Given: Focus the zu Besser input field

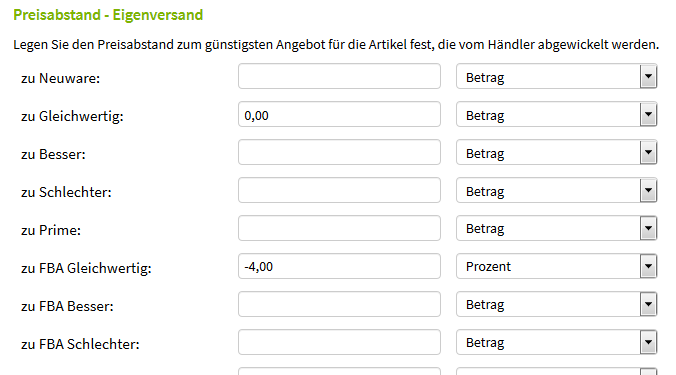Looking at the screenshot, I should pyautogui.click(x=339, y=152).
